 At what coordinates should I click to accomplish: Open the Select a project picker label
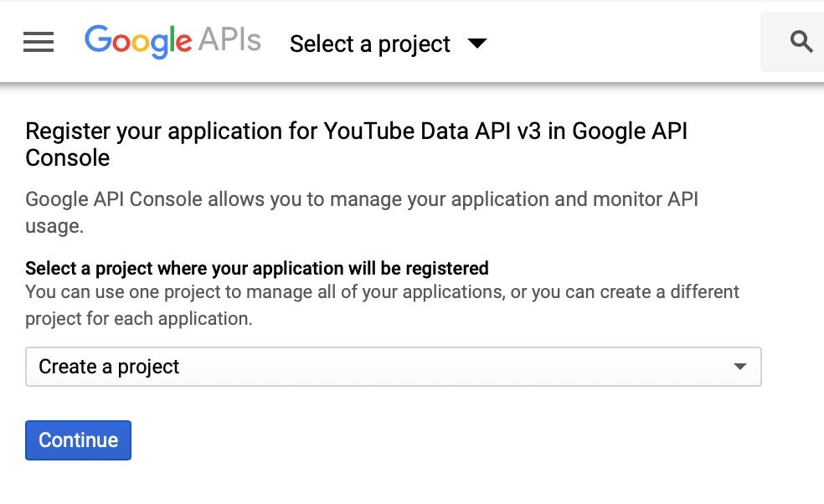370,44
